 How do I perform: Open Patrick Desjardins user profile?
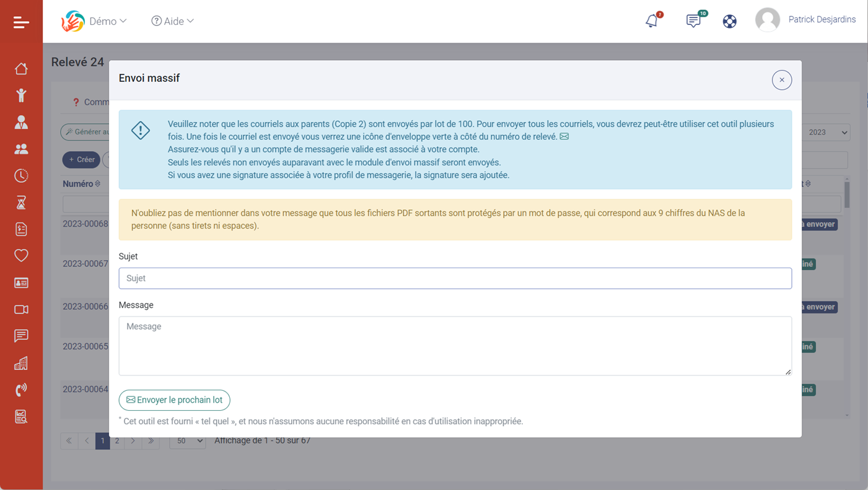(x=805, y=20)
